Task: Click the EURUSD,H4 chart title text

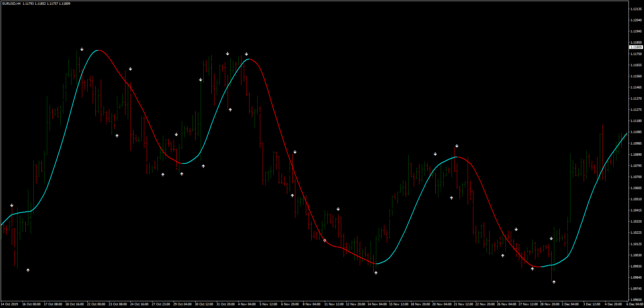Action: pyautogui.click(x=11, y=4)
